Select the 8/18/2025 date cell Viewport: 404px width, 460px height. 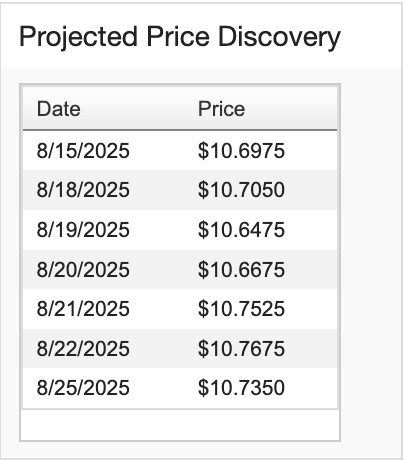[x=83, y=190]
